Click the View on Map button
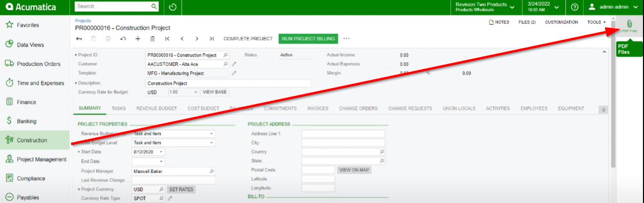Viewport: 644px width, 203px height. (354, 170)
